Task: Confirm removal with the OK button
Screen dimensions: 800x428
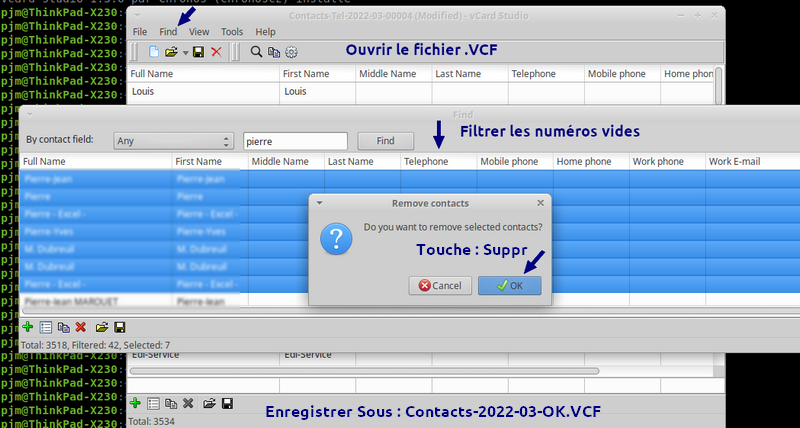Action: click(509, 285)
